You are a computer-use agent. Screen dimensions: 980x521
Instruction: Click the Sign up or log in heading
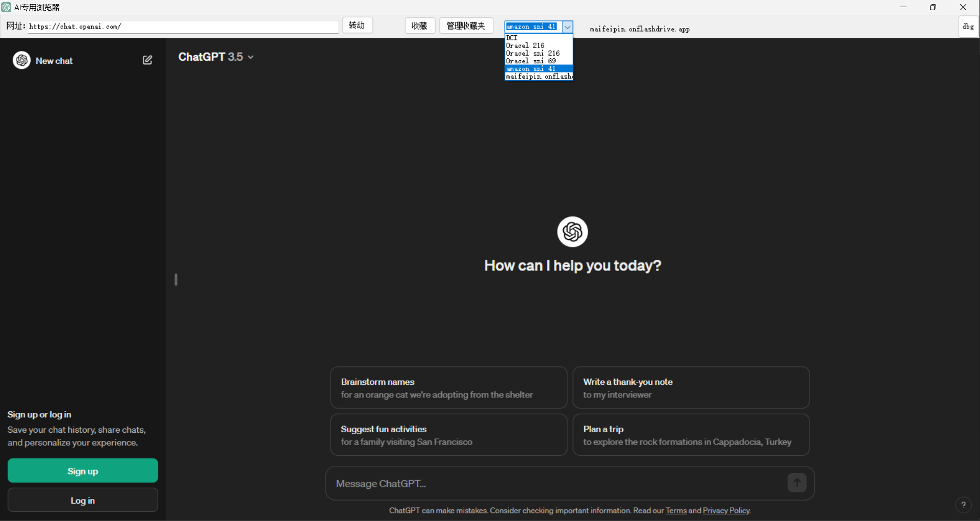(x=39, y=414)
